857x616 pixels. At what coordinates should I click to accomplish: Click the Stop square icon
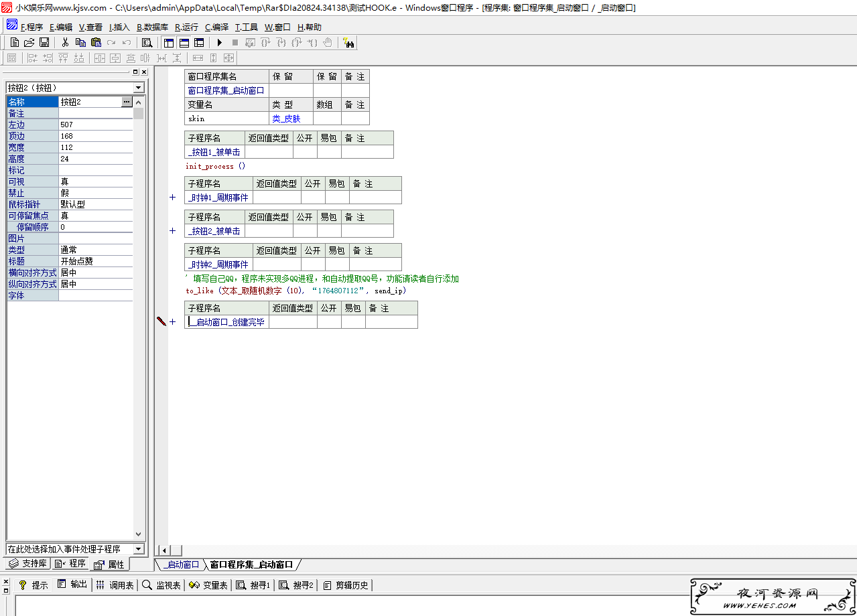click(235, 42)
